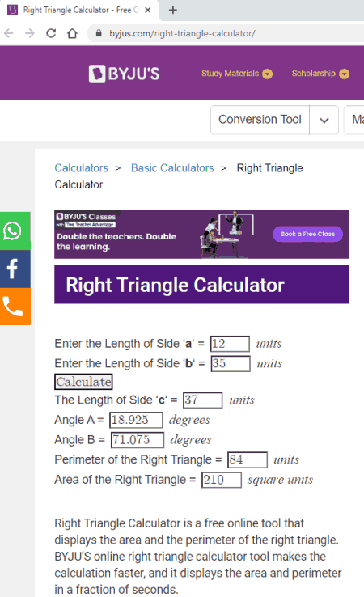The height and width of the screenshot is (597, 364).
Task: Click the orange phone call icon
Action: pos(15,307)
